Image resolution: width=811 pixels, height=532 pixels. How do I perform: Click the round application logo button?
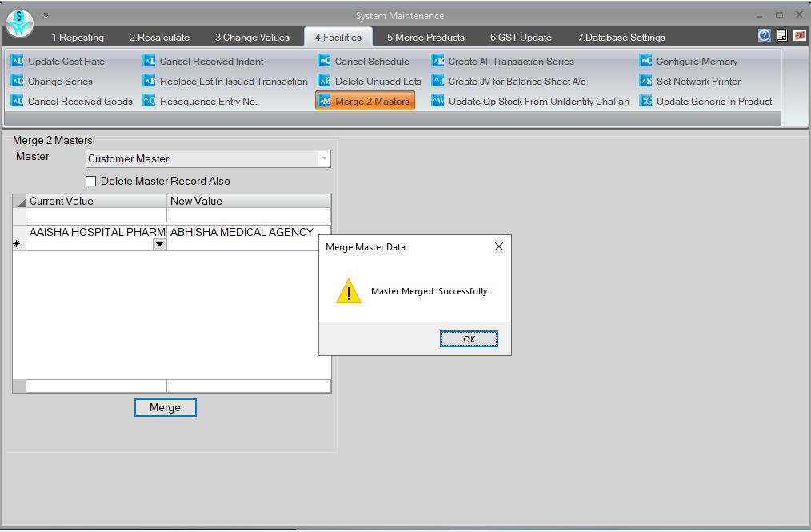pos(20,23)
